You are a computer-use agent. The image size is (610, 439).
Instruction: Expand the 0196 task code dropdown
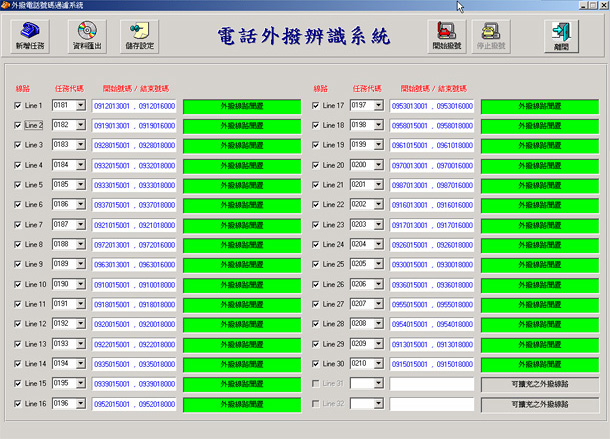tap(81, 404)
